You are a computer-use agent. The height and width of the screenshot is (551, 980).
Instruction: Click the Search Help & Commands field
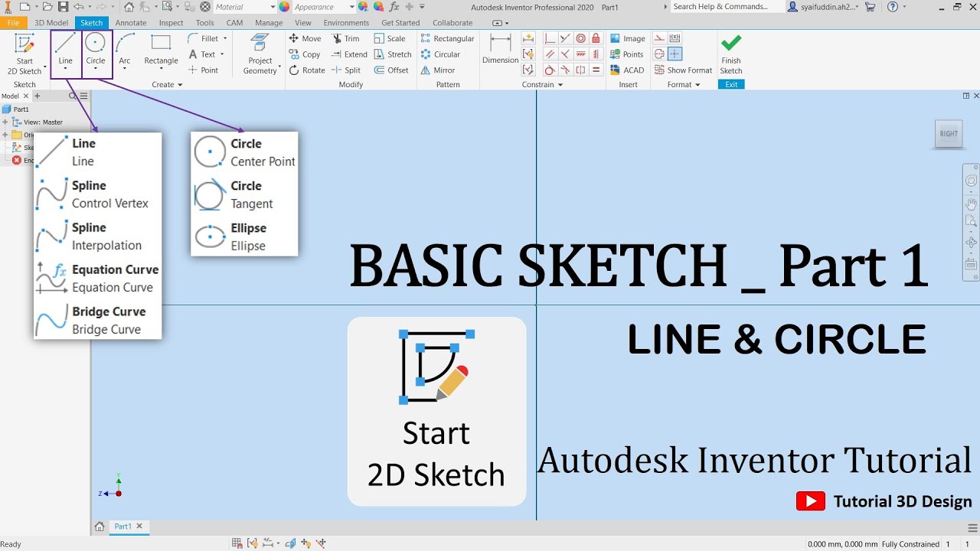pyautogui.click(x=727, y=7)
